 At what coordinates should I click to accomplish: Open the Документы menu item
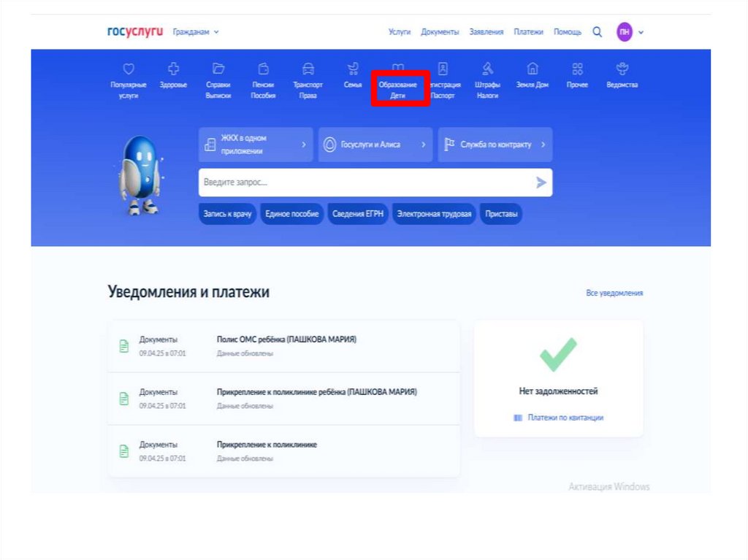click(x=440, y=32)
